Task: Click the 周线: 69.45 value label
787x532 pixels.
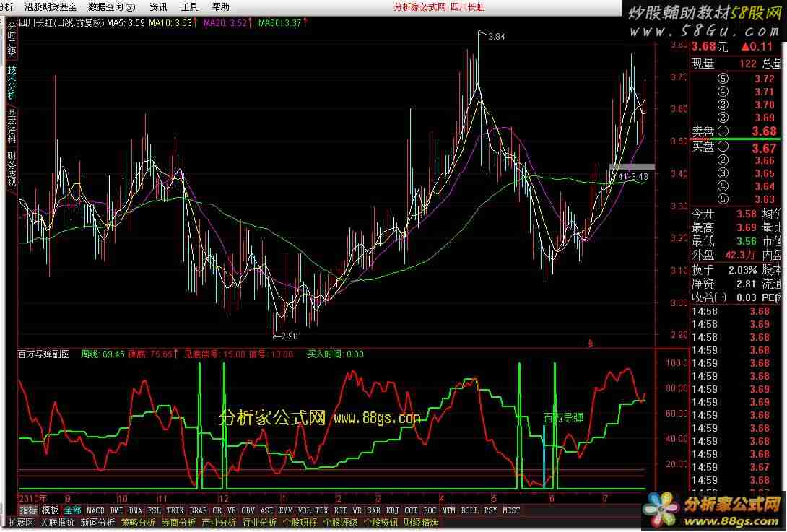Action: (x=103, y=354)
